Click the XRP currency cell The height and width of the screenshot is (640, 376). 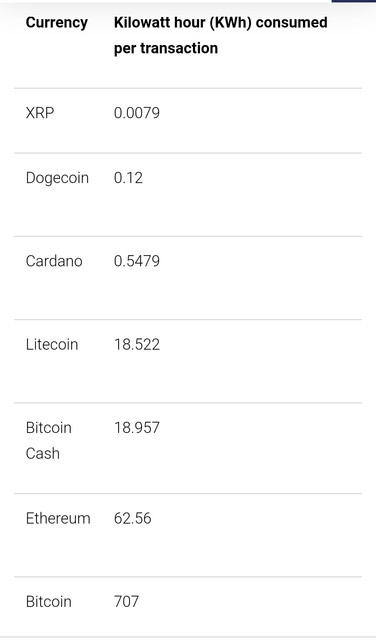(x=40, y=113)
